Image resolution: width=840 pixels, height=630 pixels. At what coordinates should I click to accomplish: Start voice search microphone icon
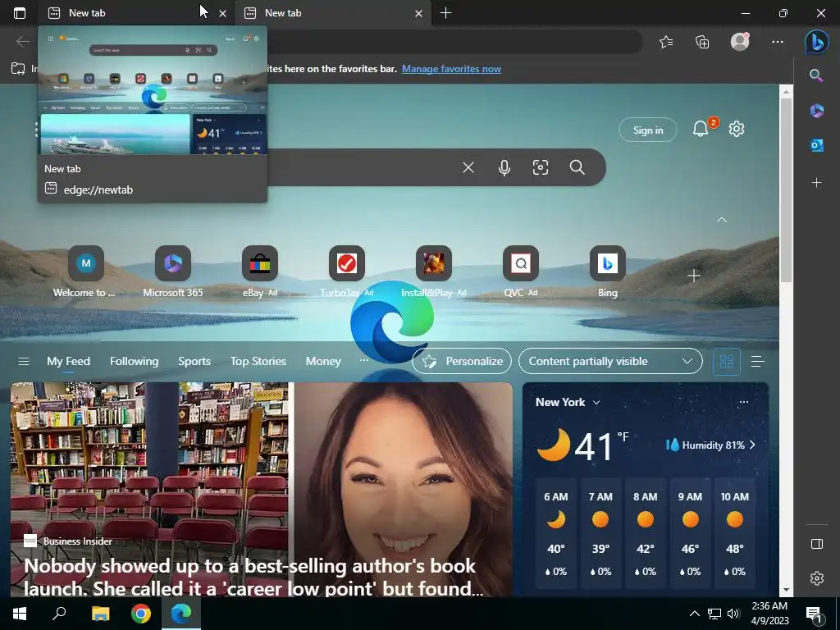click(504, 167)
